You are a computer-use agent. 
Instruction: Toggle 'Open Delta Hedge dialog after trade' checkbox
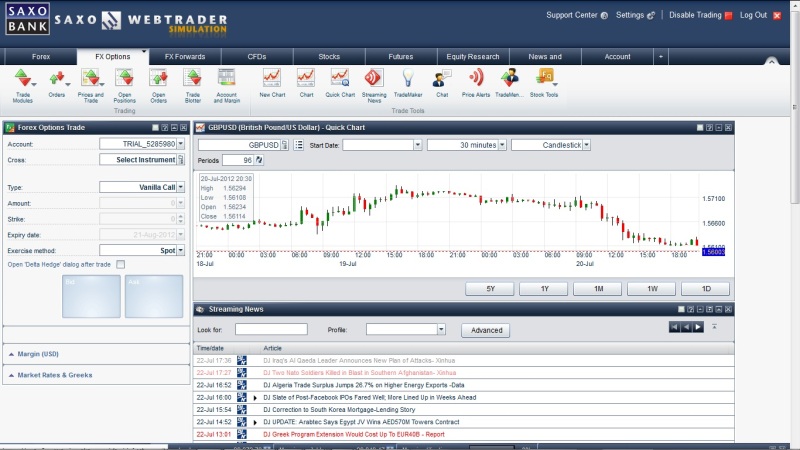tap(120, 264)
